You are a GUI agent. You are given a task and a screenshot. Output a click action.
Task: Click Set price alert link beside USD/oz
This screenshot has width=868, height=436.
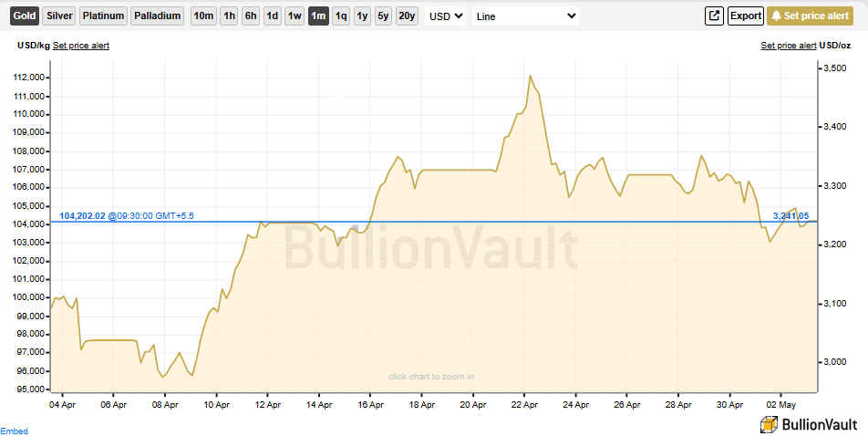pos(789,46)
